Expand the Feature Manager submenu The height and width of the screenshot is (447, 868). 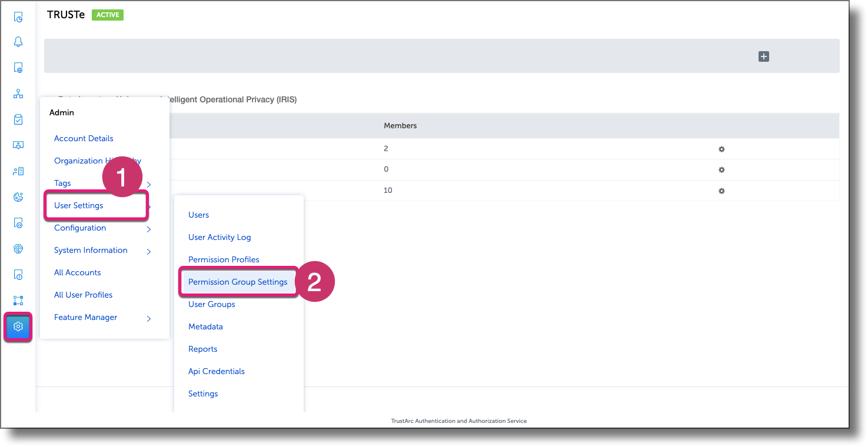(85, 317)
